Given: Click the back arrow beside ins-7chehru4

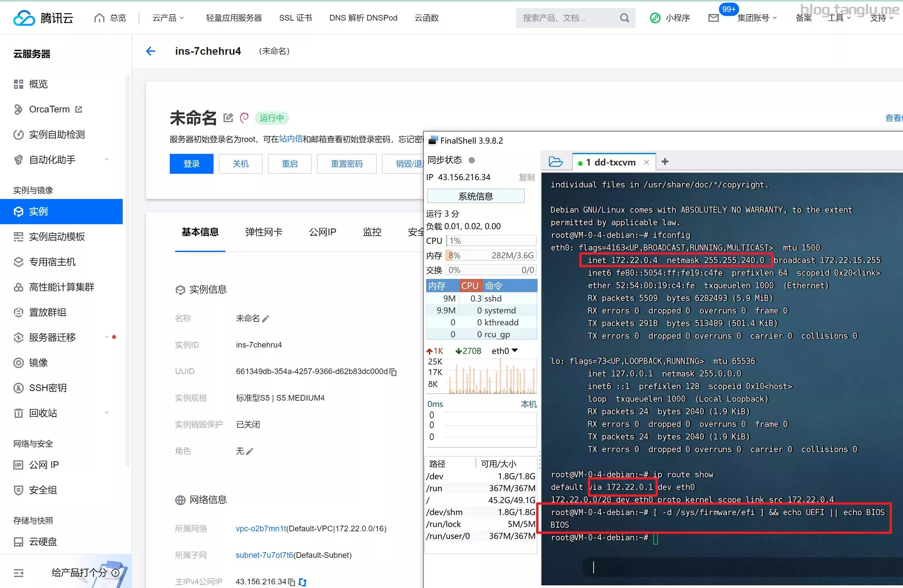Looking at the screenshot, I should pyautogui.click(x=151, y=51).
